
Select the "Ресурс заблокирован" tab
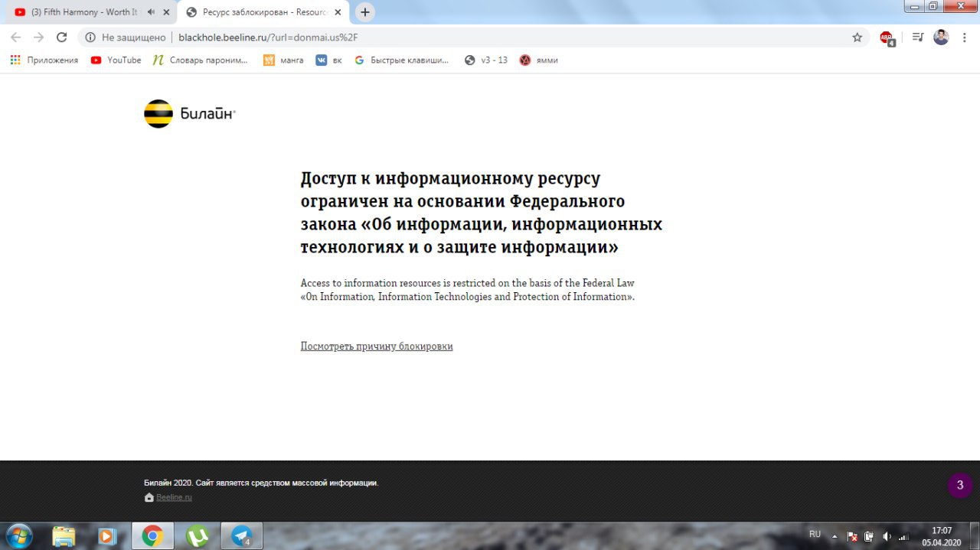263,12
